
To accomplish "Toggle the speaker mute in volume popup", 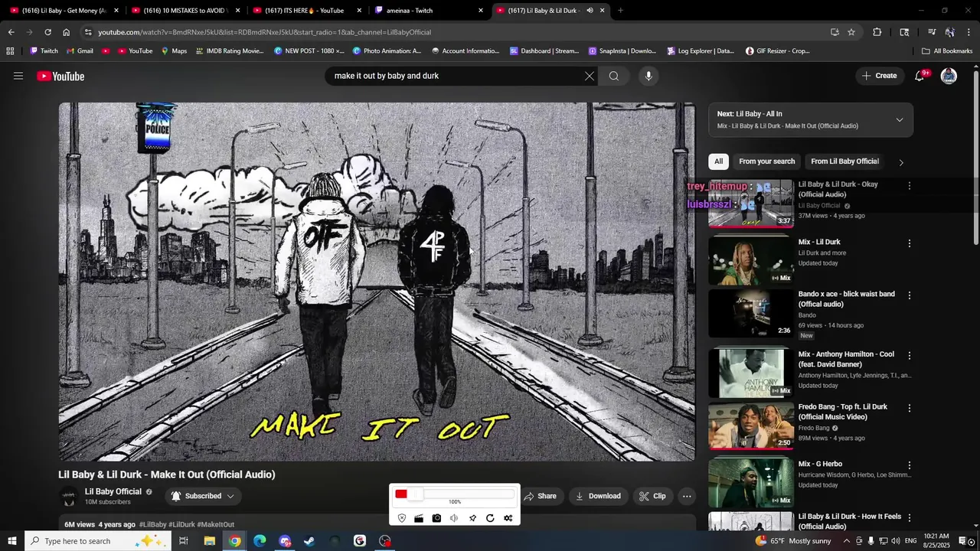I will tap(454, 518).
